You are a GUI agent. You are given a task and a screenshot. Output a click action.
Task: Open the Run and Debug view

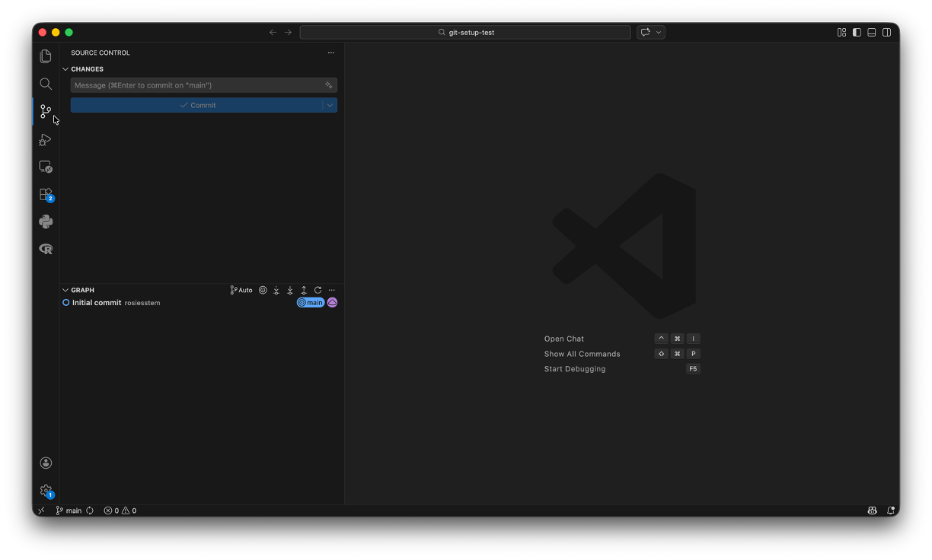(46, 139)
